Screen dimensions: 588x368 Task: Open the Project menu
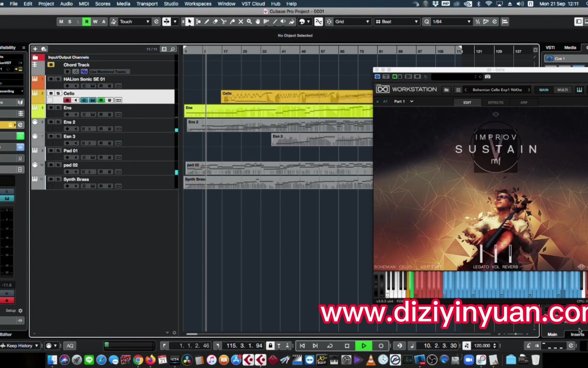point(46,4)
